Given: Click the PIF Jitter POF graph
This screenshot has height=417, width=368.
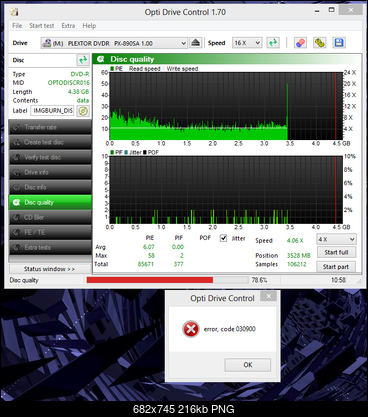Looking at the screenshot, I should 226,190.
